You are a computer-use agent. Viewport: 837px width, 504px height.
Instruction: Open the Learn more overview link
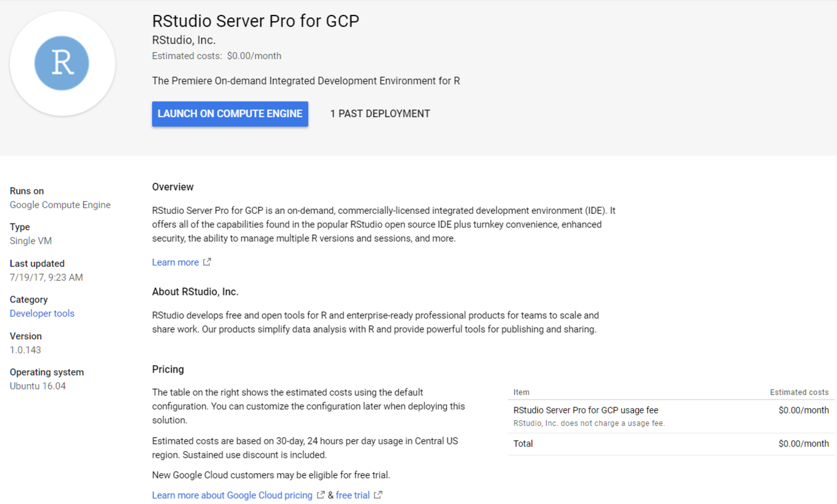tap(175, 262)
